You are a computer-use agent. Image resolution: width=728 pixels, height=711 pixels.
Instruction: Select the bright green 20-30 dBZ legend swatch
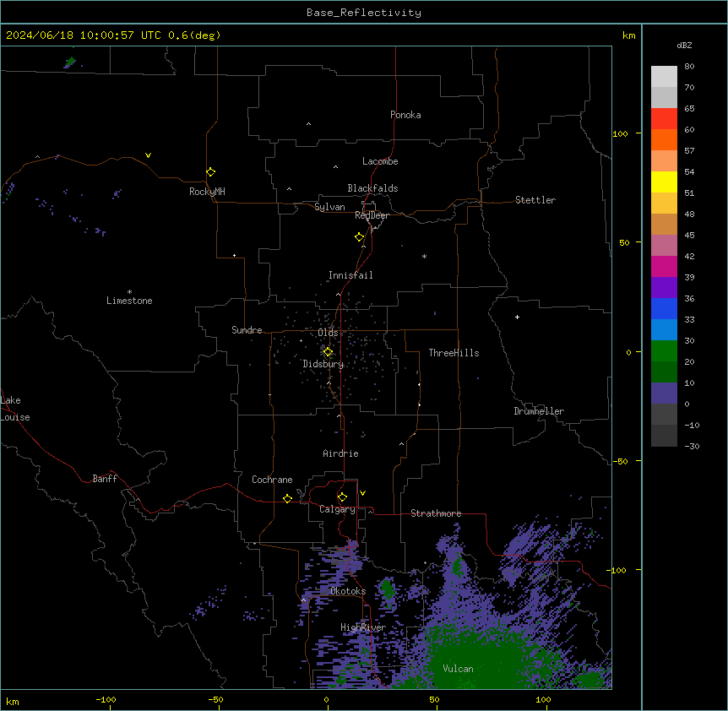coord(664,351)
